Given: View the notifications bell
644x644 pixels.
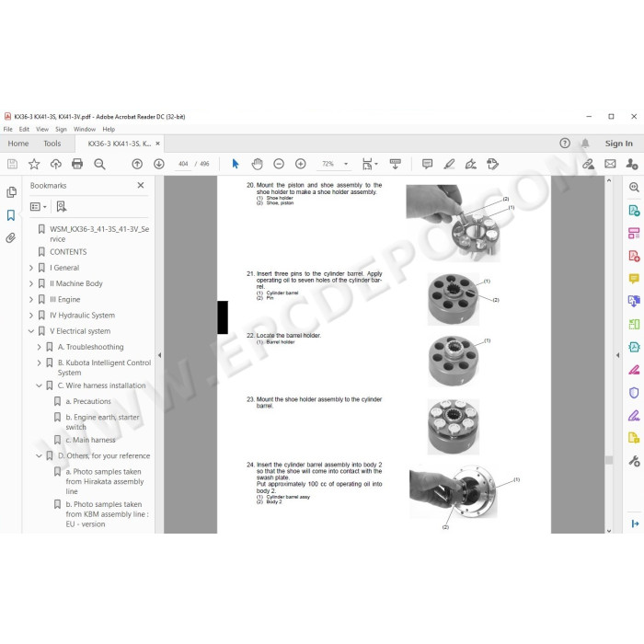Looking at the screenshot, I should click(x=585, y=143).
